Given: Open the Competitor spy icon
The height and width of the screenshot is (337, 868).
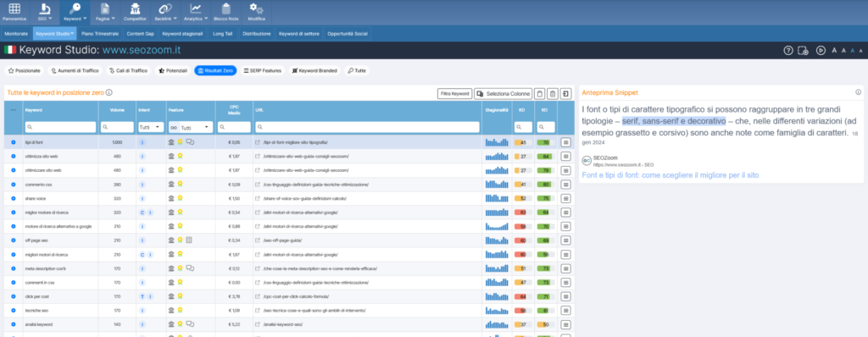Looking at the screenshot, I should point(135,8).
